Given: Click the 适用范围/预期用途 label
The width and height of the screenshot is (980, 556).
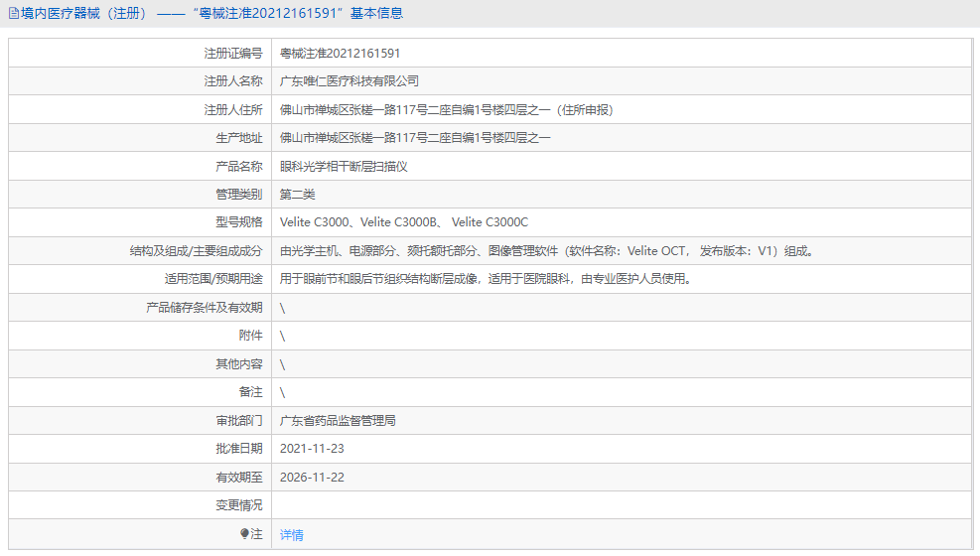Looking at the screenshot, I should click(x=213, y=279).
